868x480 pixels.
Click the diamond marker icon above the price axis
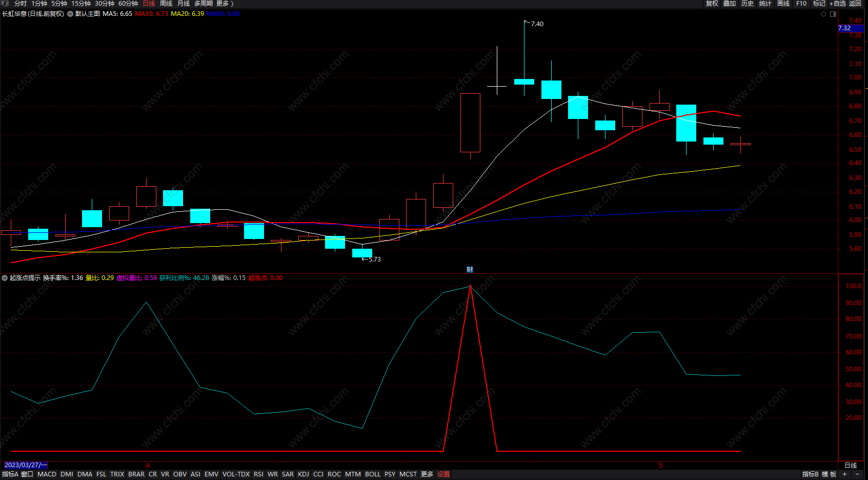(824, 14)
